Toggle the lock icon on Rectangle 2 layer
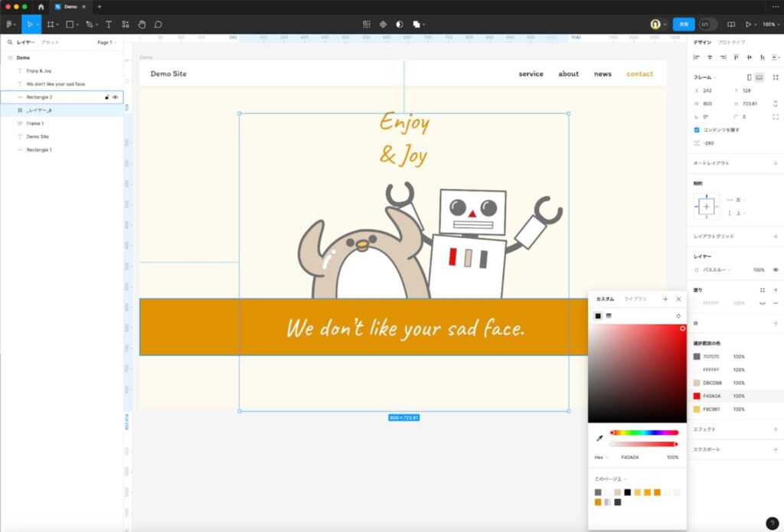Screen dimensions: 784x532 [107, 97]
